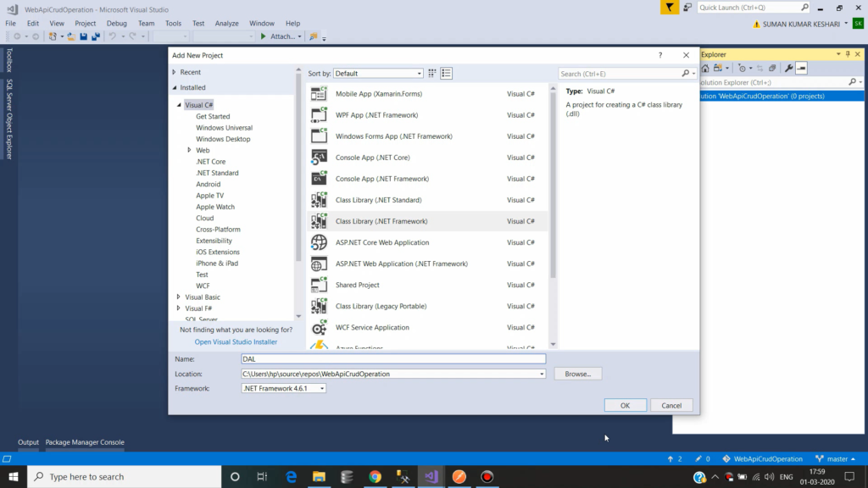Click the Solution Explorer Collapse All icon
The image size is (868, 488).
pos(772,68)
